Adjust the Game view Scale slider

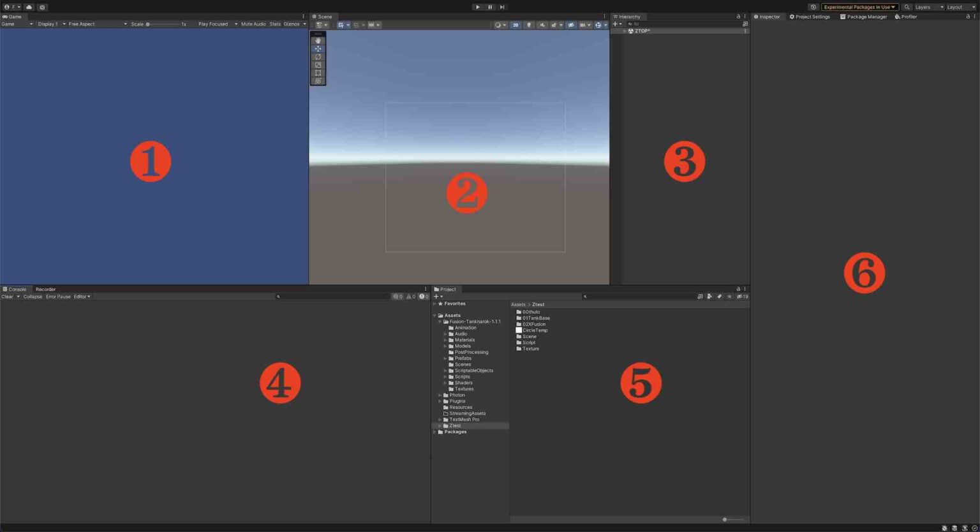tap(149, 24)
